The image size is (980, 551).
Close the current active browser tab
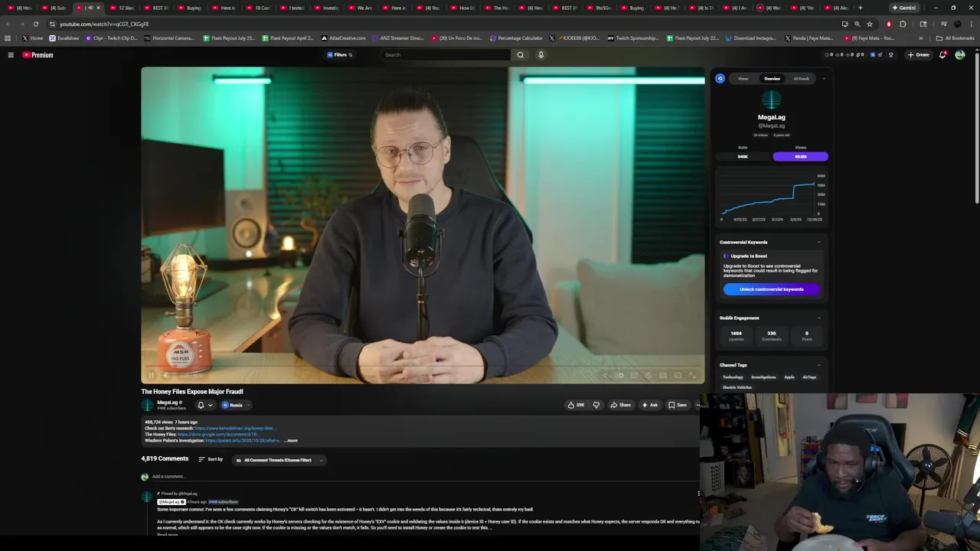click(x=98, y=8)
